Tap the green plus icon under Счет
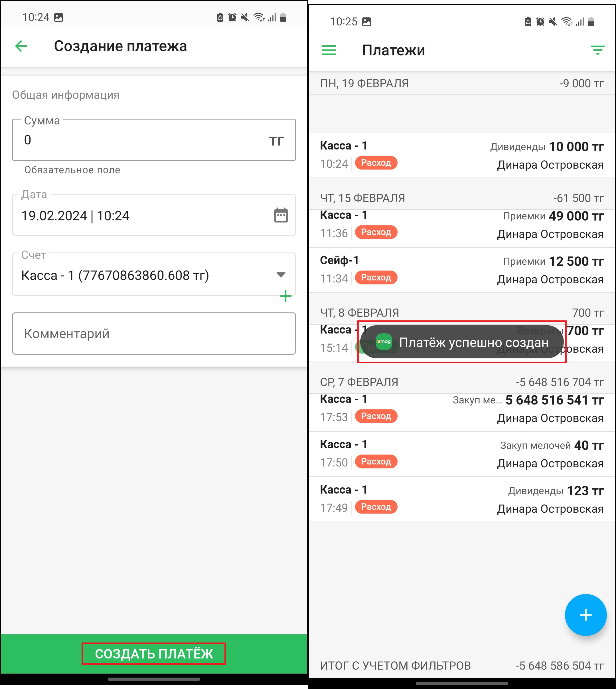The height and width of the screenshot is (689, 616). click(x=285, y=296)
